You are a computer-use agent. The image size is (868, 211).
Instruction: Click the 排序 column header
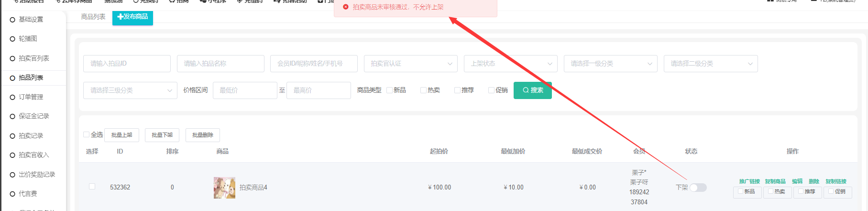(172, 152)
